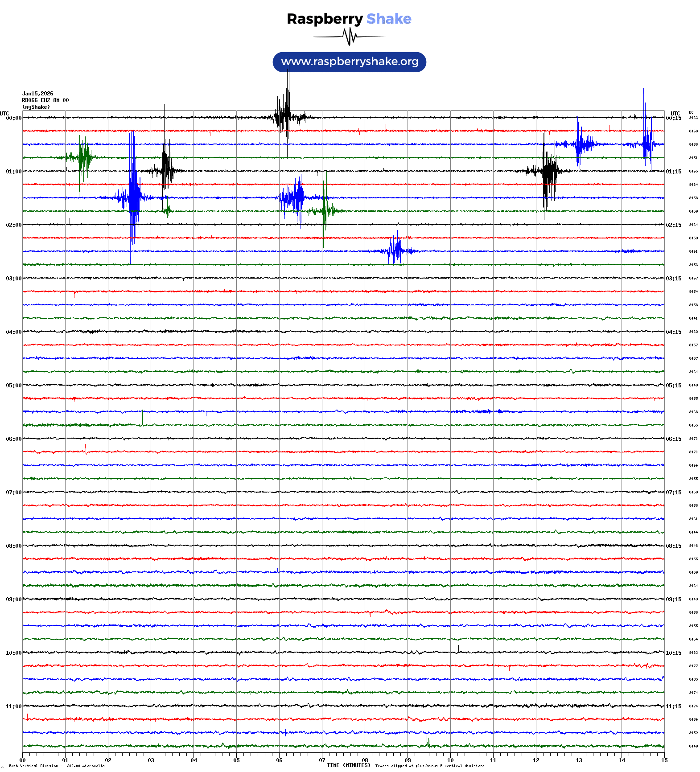Click the 11:00 hour label on left axis
The image size is (700, 772).
tap(13, 706)
